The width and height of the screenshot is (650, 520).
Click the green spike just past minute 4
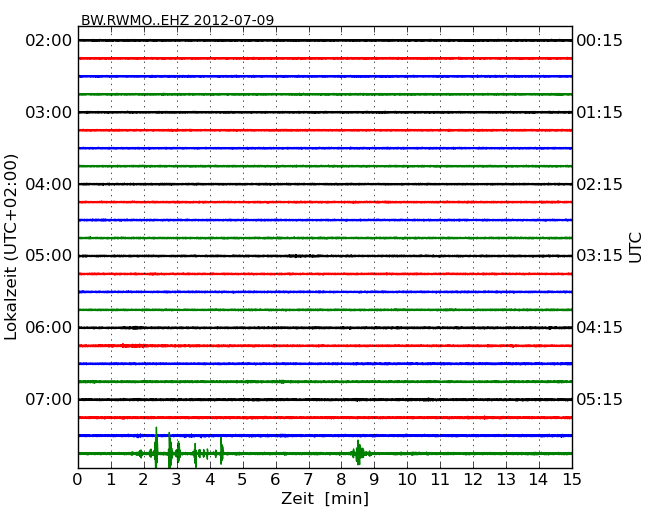[x=221, y=450]
